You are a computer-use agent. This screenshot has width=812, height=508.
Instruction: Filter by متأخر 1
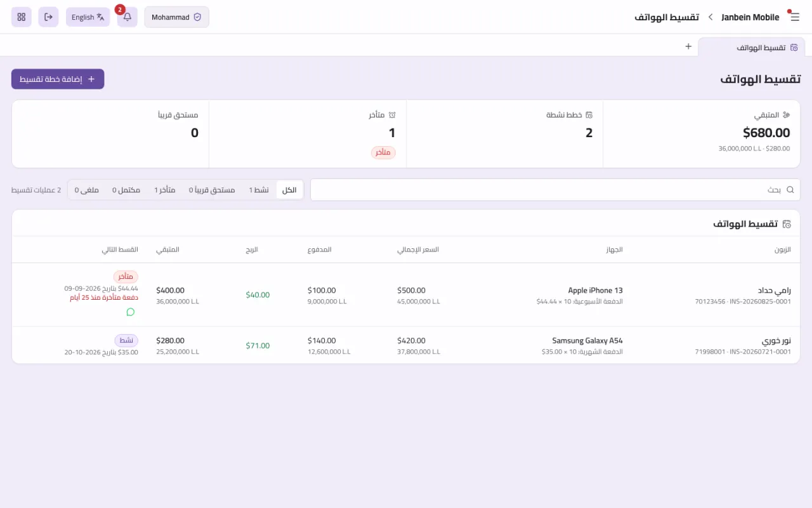(165, 190)
